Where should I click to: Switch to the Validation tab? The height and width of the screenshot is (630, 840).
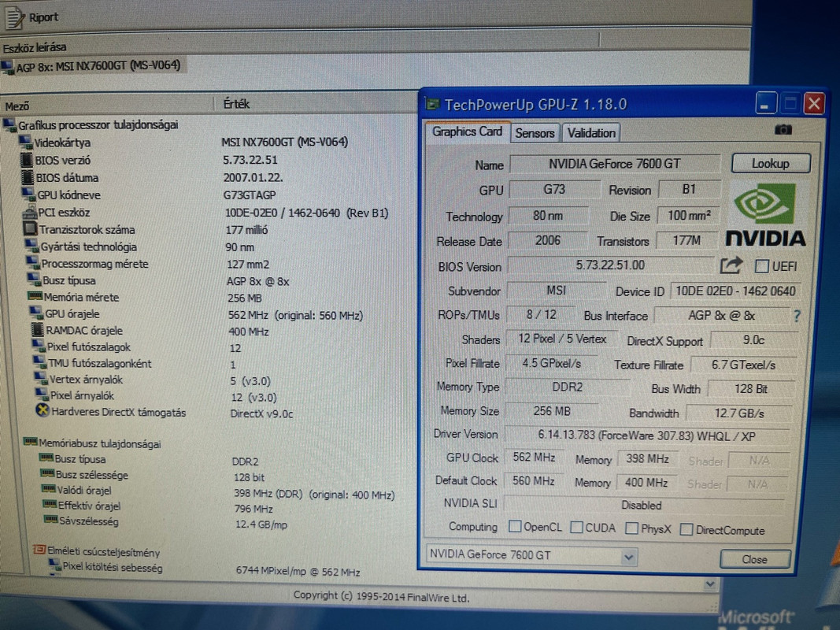(x=591, y=133)
